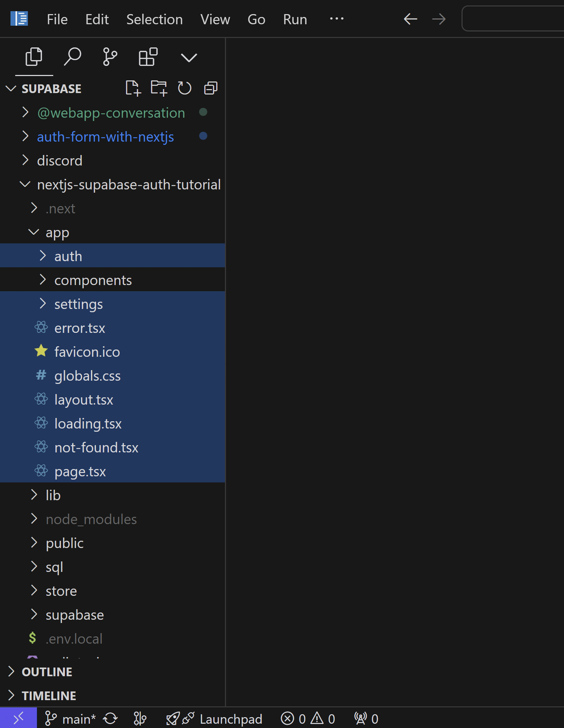Screen dimensions: 564x728
Task: Open the loading.tsx file
Action: tap(113, 424)
